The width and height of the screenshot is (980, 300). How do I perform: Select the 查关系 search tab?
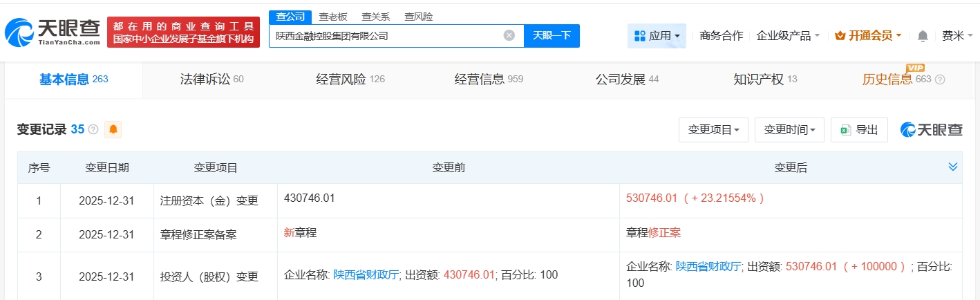[x=376, y=17]
